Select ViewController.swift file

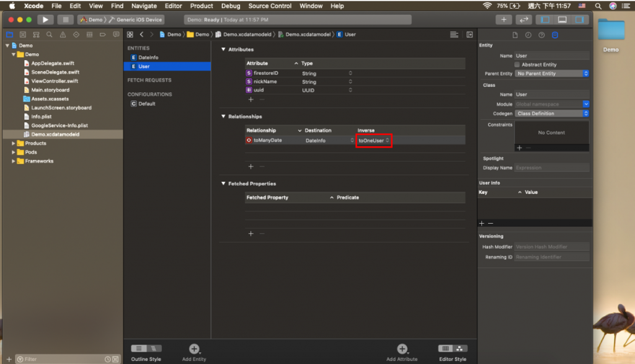55,81
